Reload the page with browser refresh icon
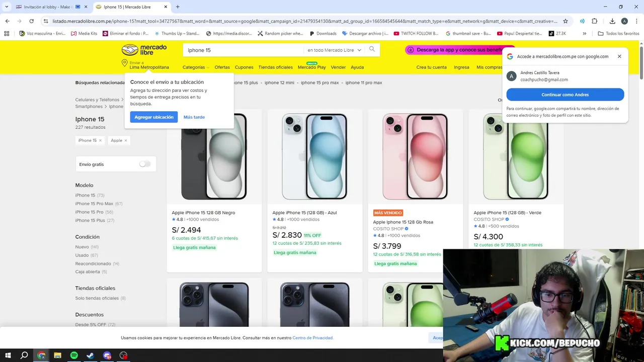Viewport: 644px width, 362px height. coord(31,21)
